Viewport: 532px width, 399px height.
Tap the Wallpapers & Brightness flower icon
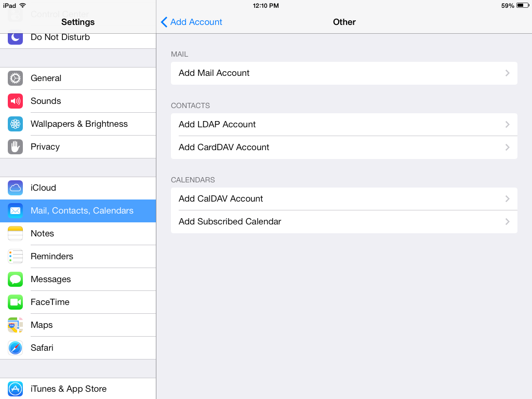15,124
